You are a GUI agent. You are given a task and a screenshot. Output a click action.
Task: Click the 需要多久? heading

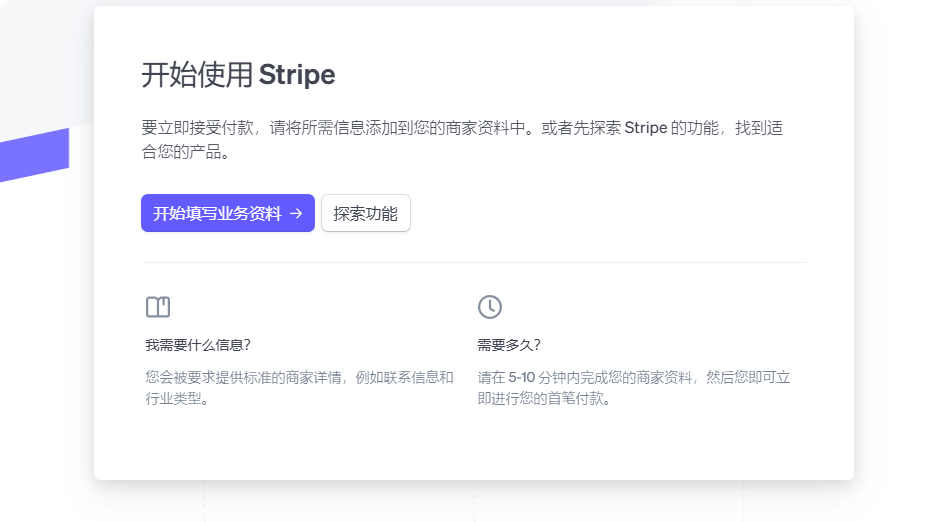click(x=509, y=345)
